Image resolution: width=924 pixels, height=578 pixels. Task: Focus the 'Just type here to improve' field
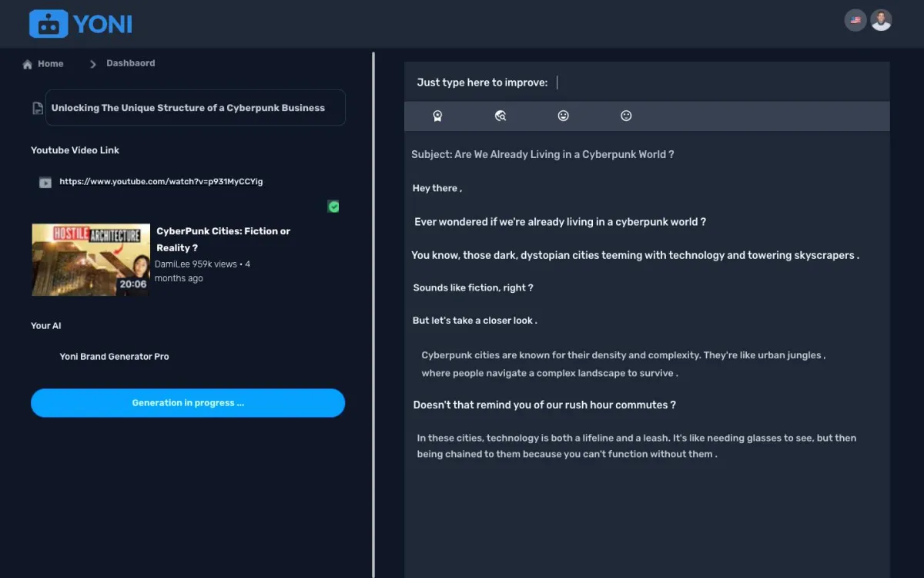click(x=693, y=82)
